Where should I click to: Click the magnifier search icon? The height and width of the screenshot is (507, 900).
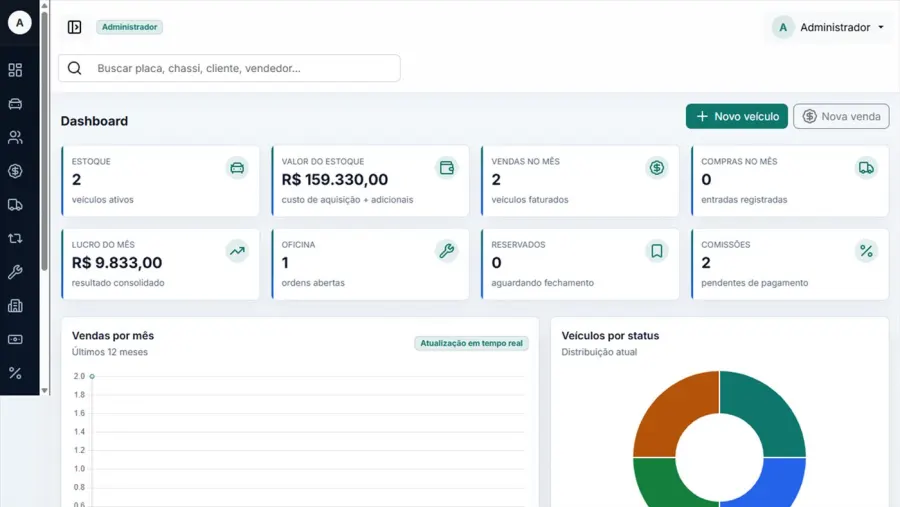tap(75, 68)
